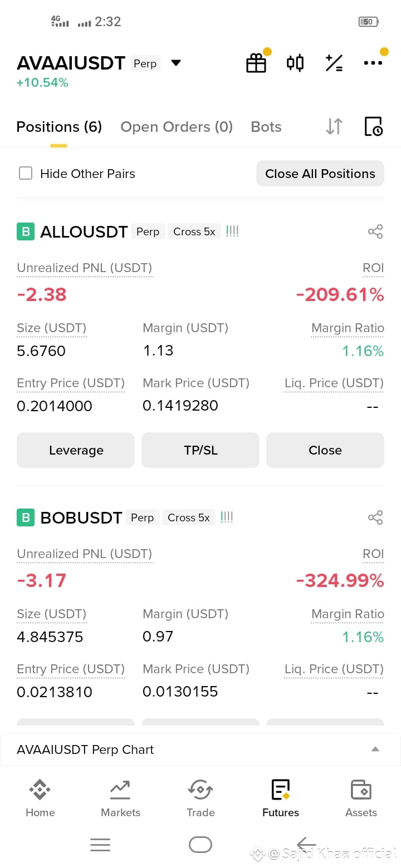Tap the sort arrows icon next to Bots
401x868 pixels.
[x=334, y=126]
